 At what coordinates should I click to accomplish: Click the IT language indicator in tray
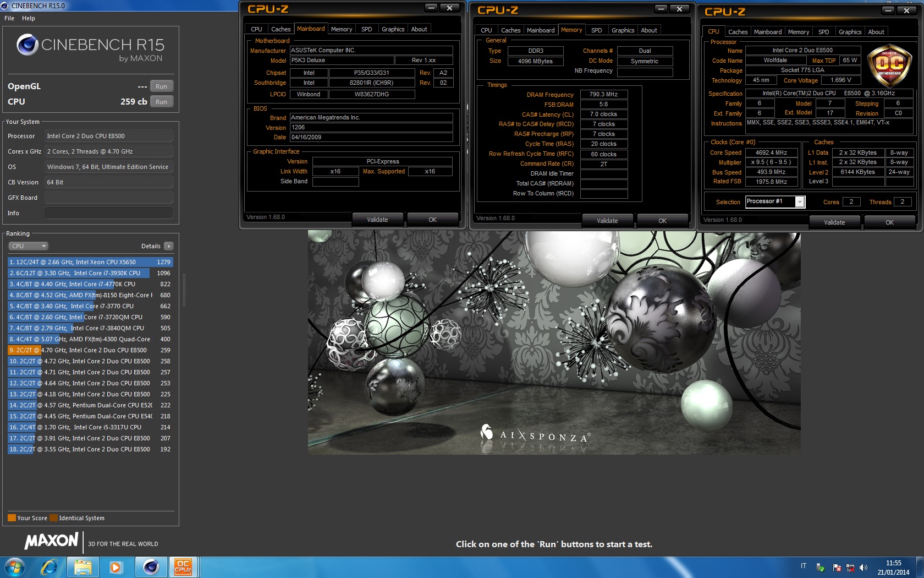point(804,566)
